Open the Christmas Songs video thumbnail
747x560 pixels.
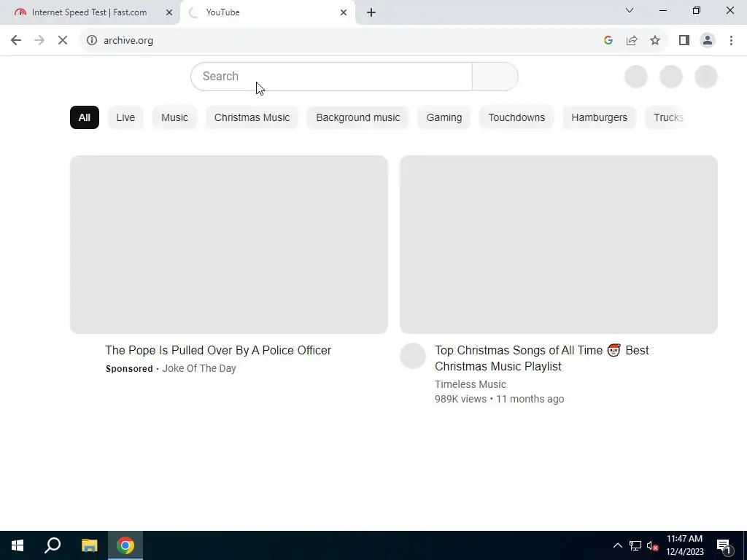coord(559,245)
